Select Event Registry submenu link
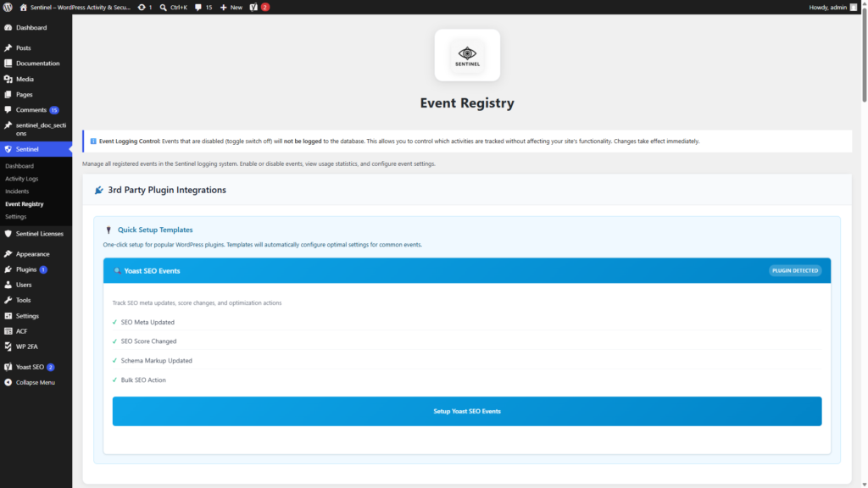The height and width of the screenshot is (488, 868). tap(25, 204)
